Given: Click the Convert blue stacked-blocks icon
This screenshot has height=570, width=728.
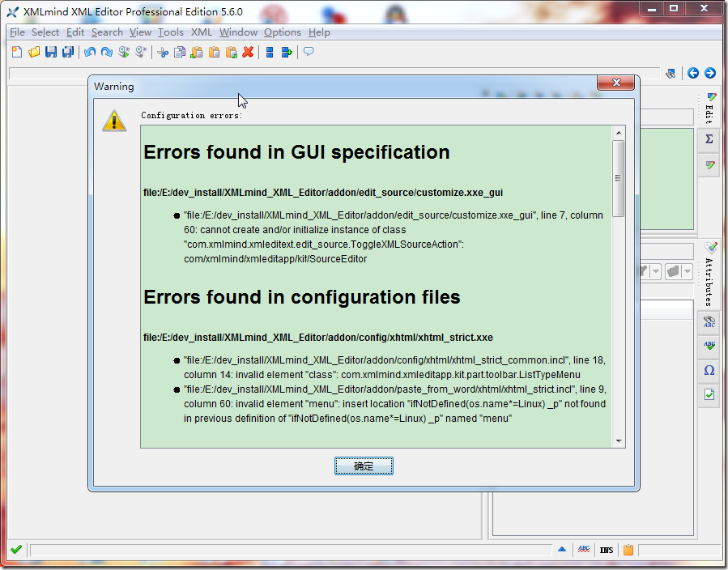Looking at the screenshot, I should click(270, 52).
